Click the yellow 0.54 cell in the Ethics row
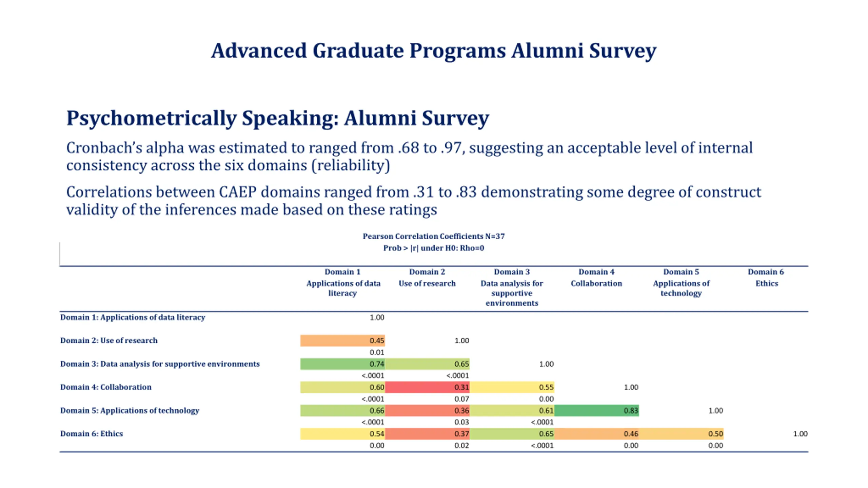This screenshot has height=488, width=868. (342, 434)
